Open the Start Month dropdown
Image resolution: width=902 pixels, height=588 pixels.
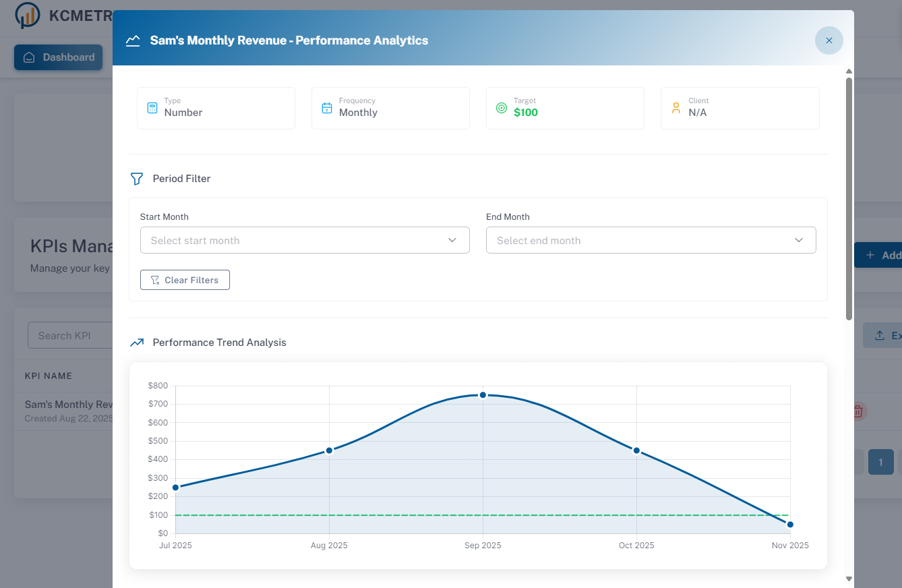(305, 240)
